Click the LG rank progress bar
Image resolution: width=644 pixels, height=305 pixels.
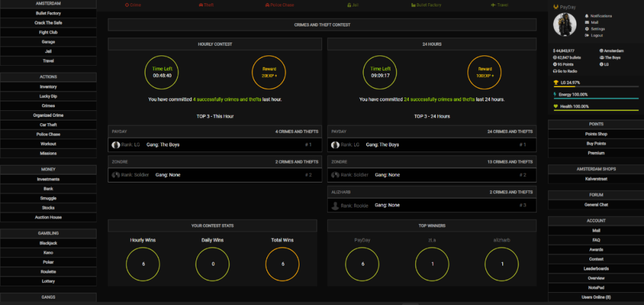(596, 87)
